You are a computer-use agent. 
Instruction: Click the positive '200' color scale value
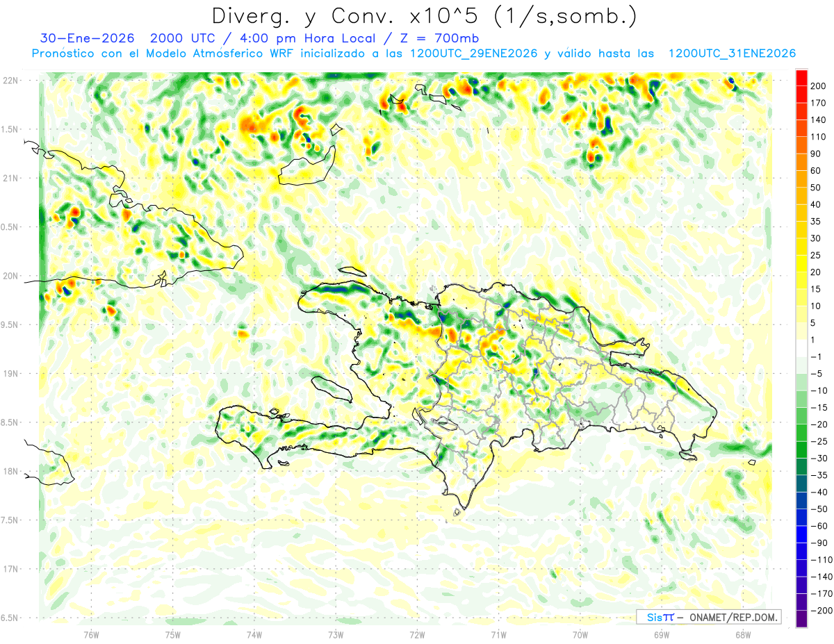pos(818,86)
